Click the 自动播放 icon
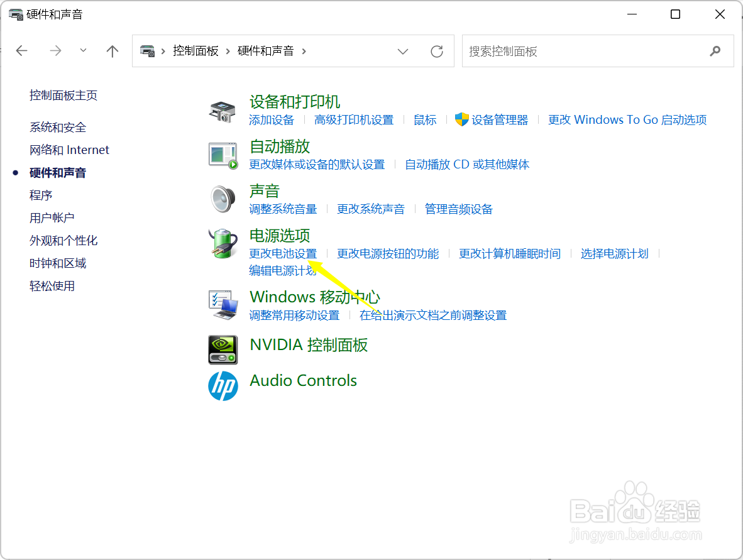The width and height of the screenshot is (743, 560). point(223,155)
